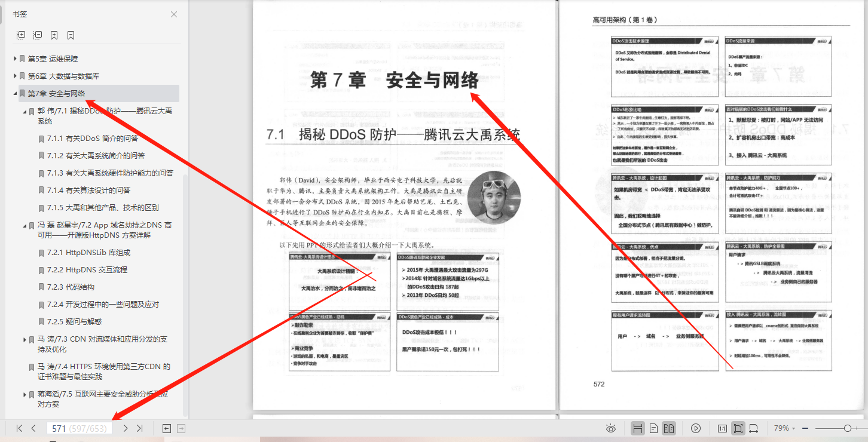Viewport: 868px width, 442px height.
Task: Expand 蒋海滔/7.5 bookmark node
Action: coord(25,395)
